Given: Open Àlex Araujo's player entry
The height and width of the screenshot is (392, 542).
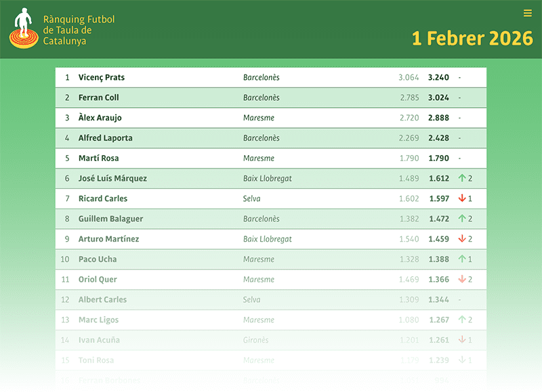Looking at the screenshot, I should tap(100, 118).
